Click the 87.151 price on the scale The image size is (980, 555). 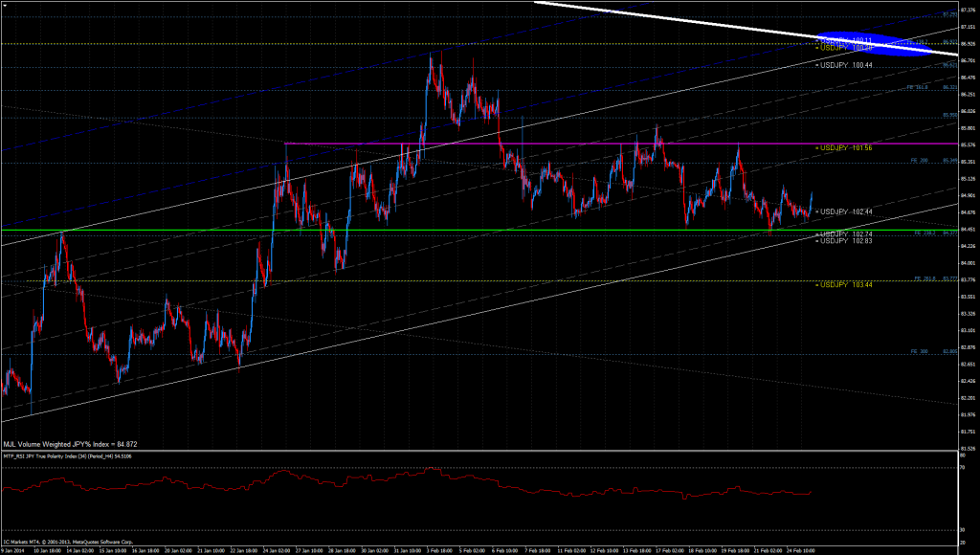point(968,27)
